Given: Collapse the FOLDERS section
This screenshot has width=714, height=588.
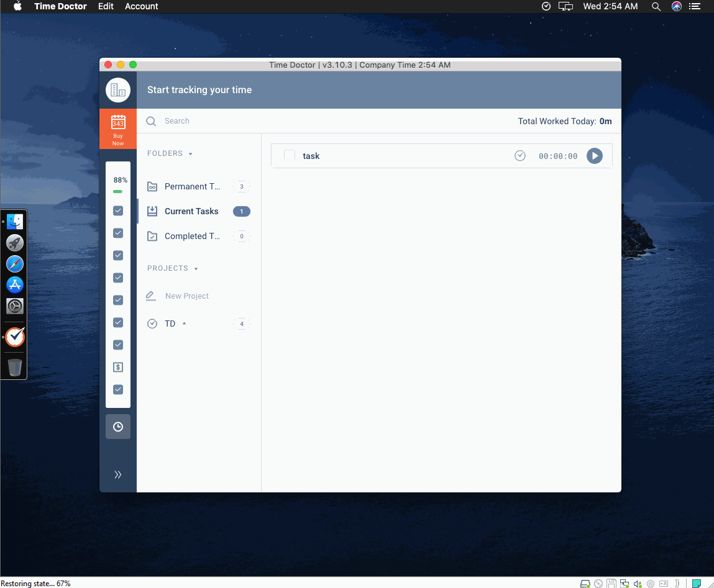Looking at the screenshot, I should click(190, 153).
